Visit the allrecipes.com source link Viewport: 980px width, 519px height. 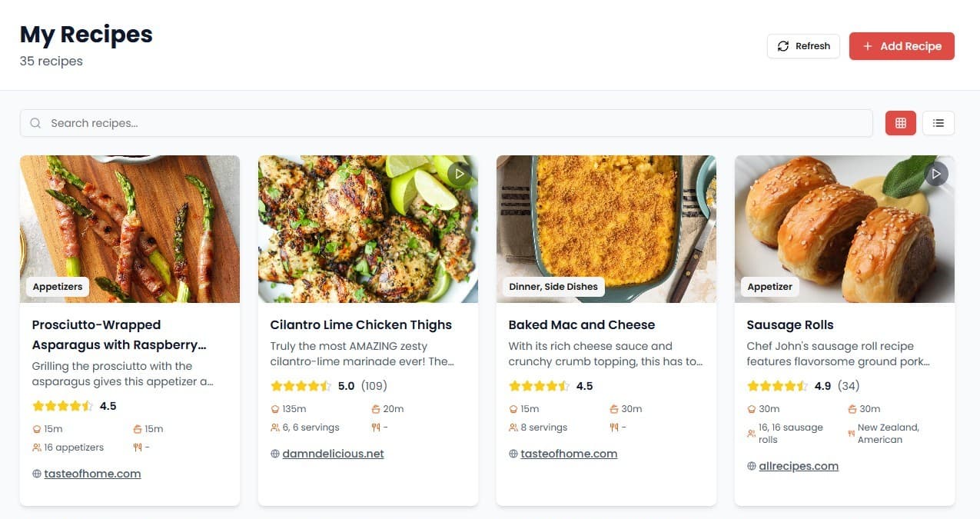[x=799, y=466]
